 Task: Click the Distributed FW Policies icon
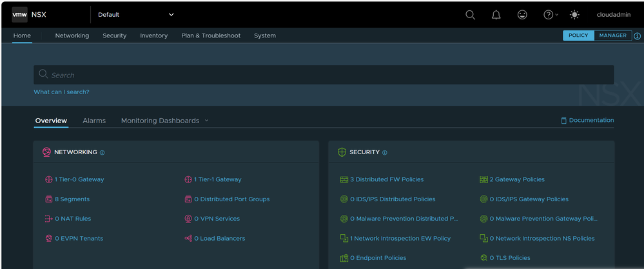[x=344, y=179]
